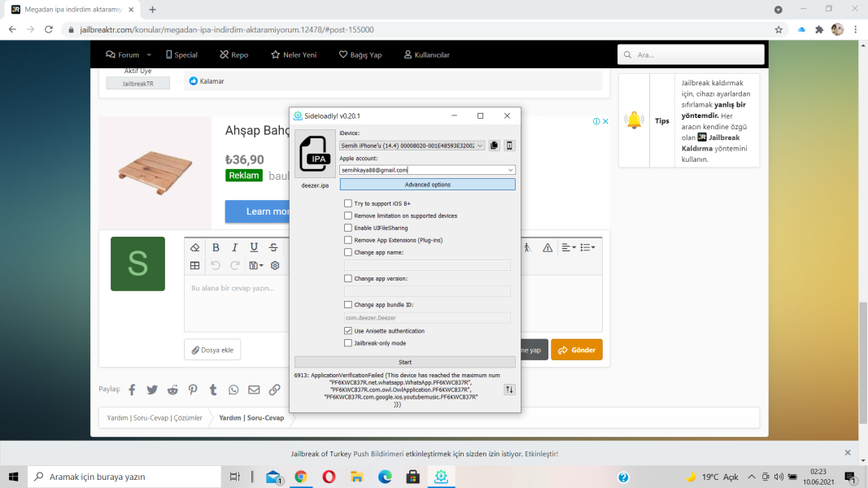The height and width of the screenshot is (488, 868).
Task: Open the Mail app on the taskbar
Action: pyautogui.click(x=273, y=477)
